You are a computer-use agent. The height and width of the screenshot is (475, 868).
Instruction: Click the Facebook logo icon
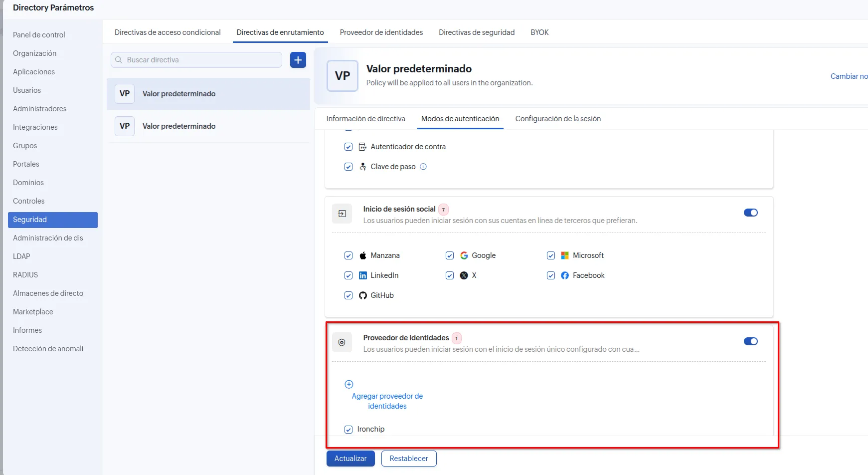click(565, 275)
